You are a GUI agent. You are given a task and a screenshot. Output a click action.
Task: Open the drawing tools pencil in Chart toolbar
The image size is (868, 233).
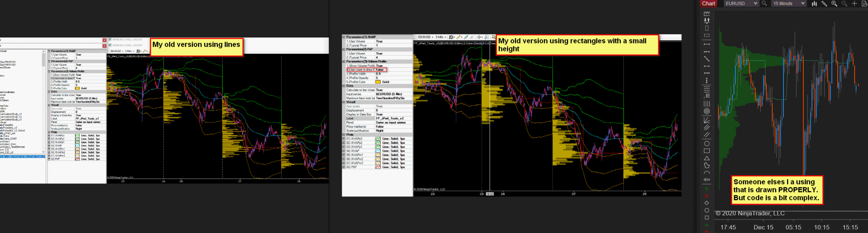click(x=824, y=3)
